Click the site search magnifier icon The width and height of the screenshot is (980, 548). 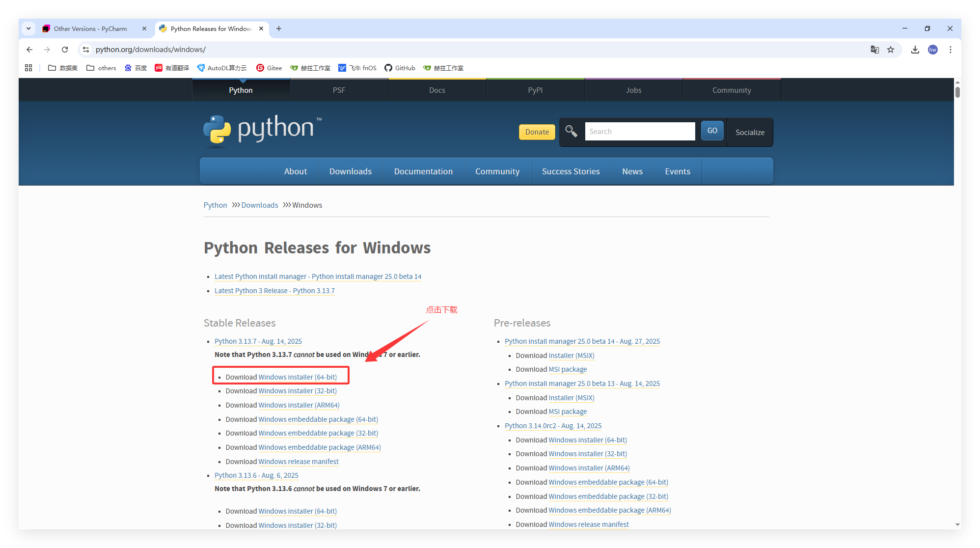[x=571, y=131]
